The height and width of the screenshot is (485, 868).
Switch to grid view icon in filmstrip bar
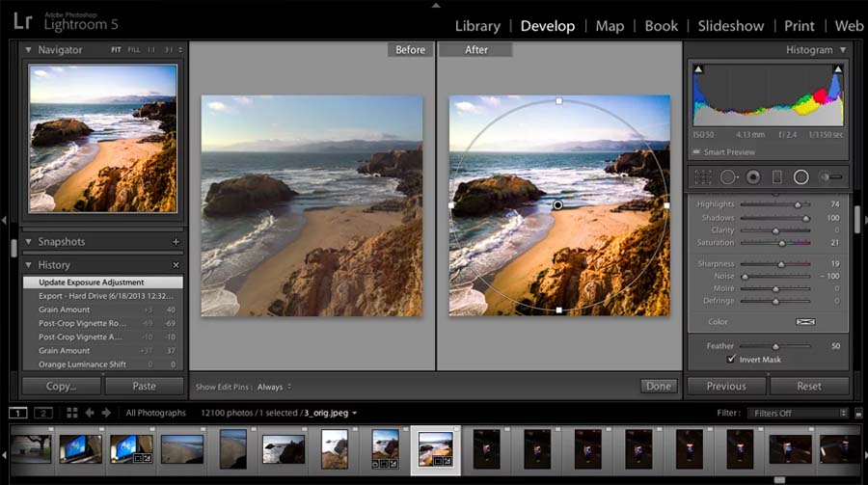click(72, 413)
